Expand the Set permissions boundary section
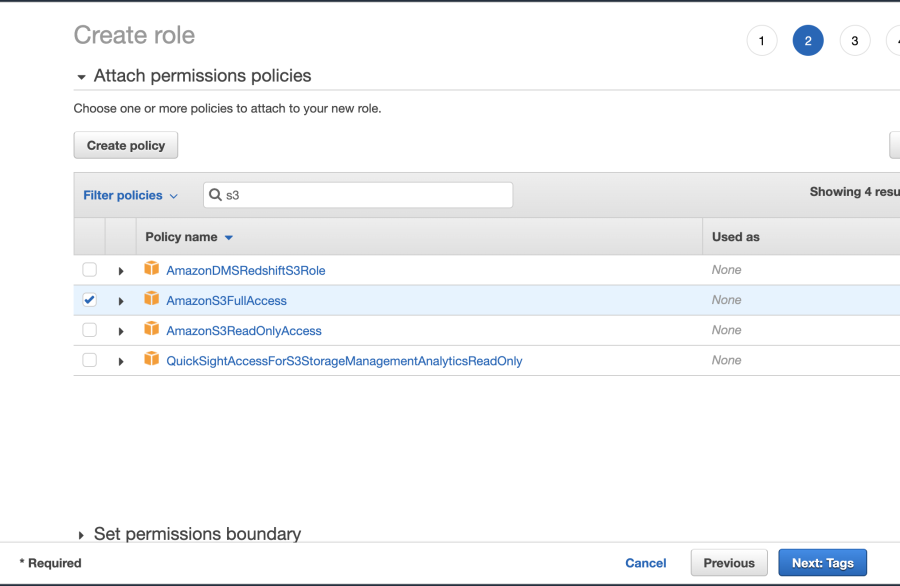 (81, 535)
